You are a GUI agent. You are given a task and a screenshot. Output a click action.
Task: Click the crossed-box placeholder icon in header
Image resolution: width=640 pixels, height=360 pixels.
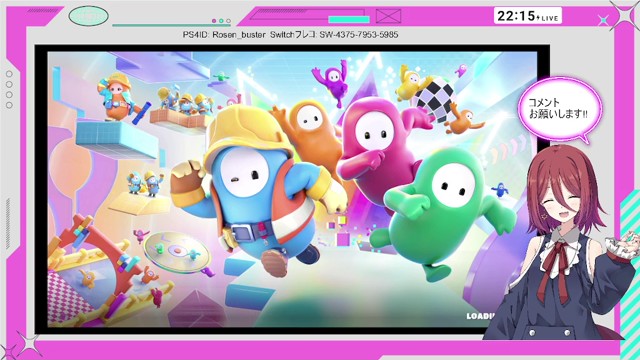[x=388, y=16]
